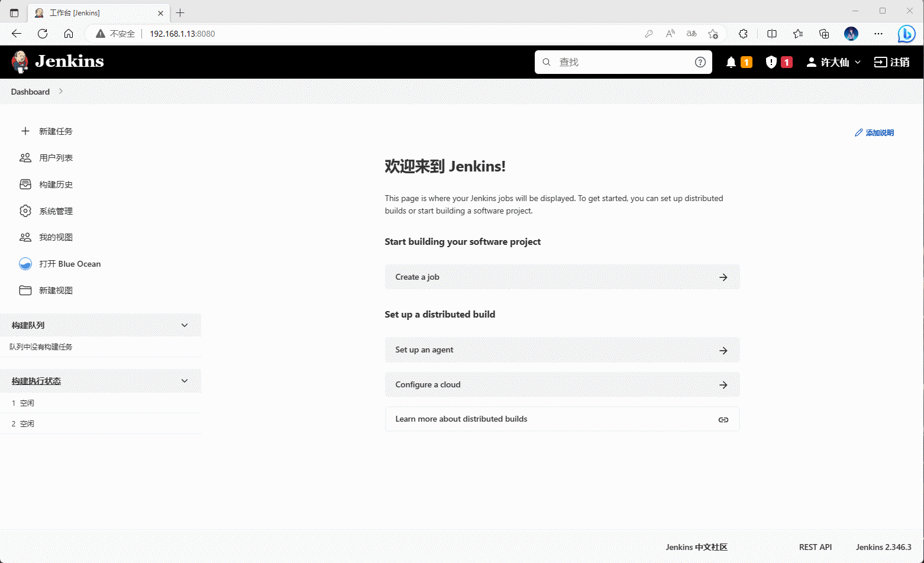Click the Create a job button
924x563 pixels.
pos(562,277)
